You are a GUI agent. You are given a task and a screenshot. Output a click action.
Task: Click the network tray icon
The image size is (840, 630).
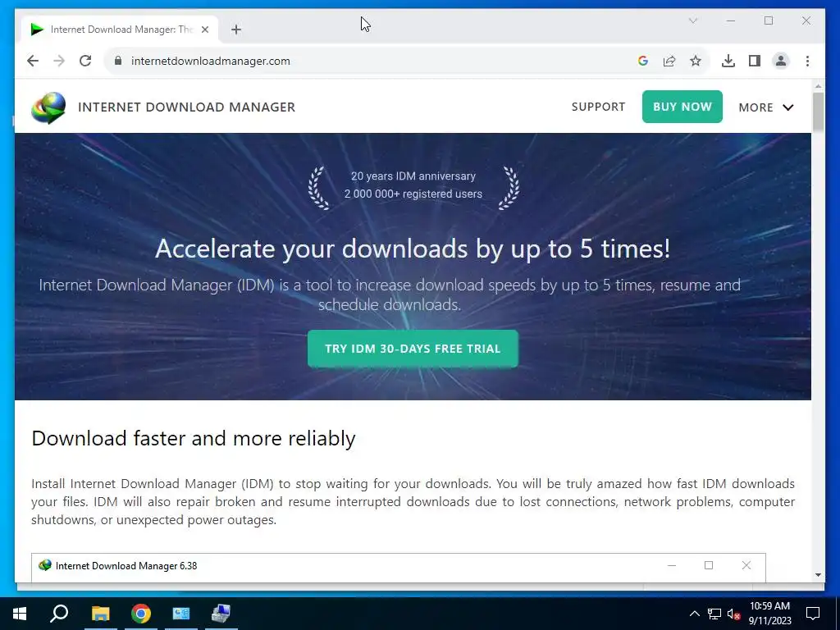(714, 614)
